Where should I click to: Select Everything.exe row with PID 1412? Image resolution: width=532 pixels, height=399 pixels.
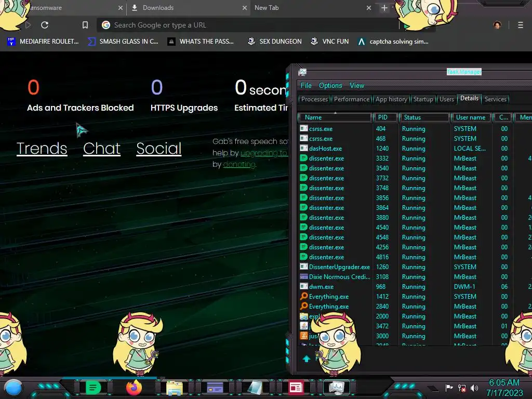coord(414,297)
